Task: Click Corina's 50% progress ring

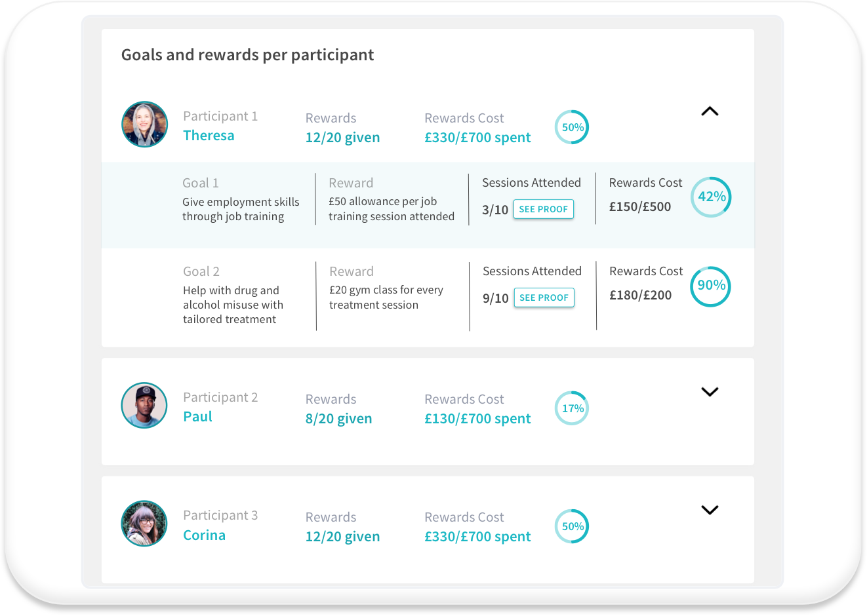Action: [572, 526]
